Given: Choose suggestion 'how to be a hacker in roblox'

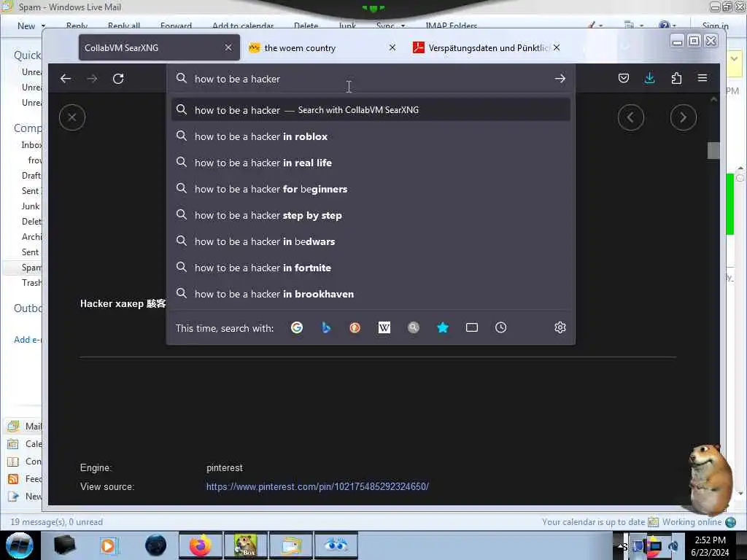Looking at the screenshot, I should coord(371,136).
